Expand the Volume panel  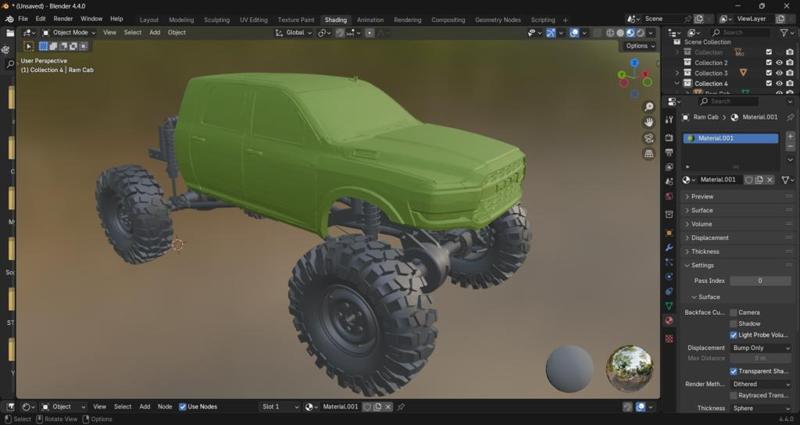click(738, 224)
